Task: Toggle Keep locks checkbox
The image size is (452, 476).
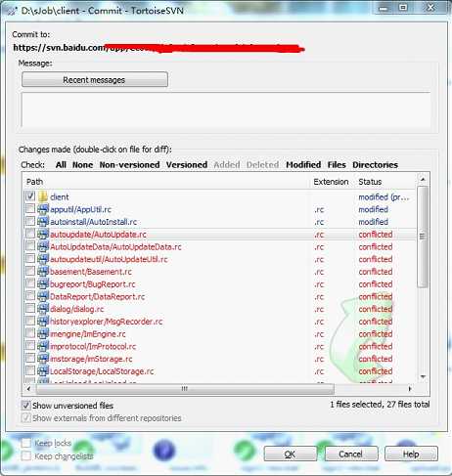Action: 25,443
